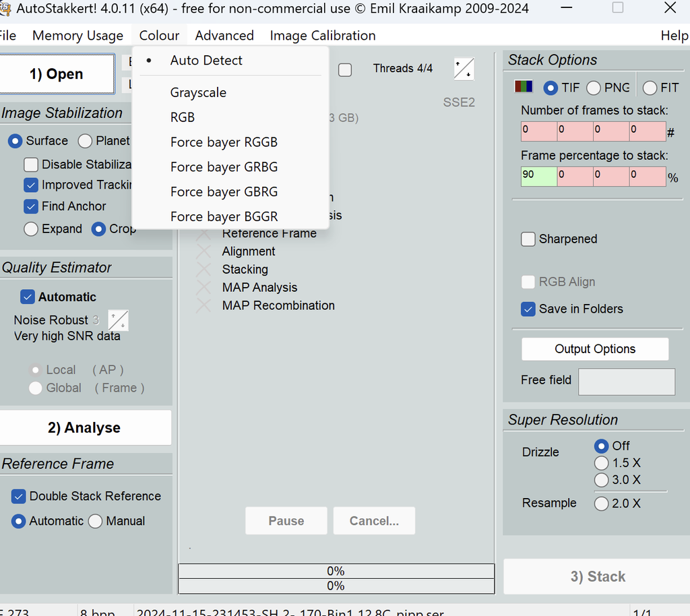
Task: Open Output Options
Action: (x=595, y=349)
